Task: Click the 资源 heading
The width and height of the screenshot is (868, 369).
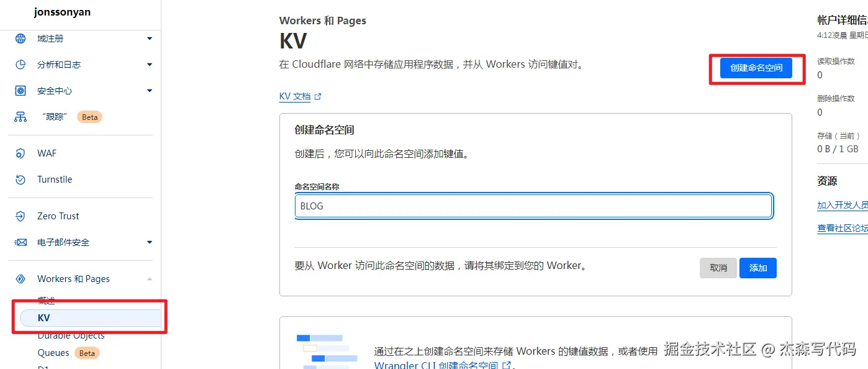Action: pos(827,181)
